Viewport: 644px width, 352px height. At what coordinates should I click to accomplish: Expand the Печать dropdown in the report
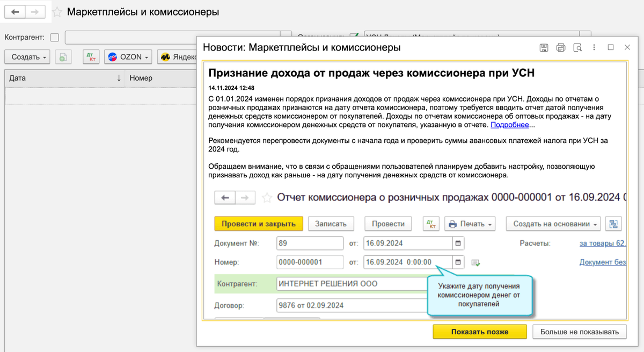point(470,224)
